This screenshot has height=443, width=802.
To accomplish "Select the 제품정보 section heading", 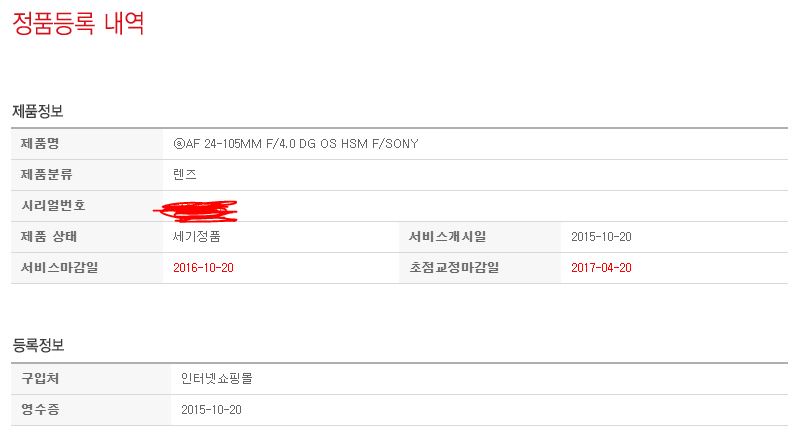I will (x=38, y=110).
